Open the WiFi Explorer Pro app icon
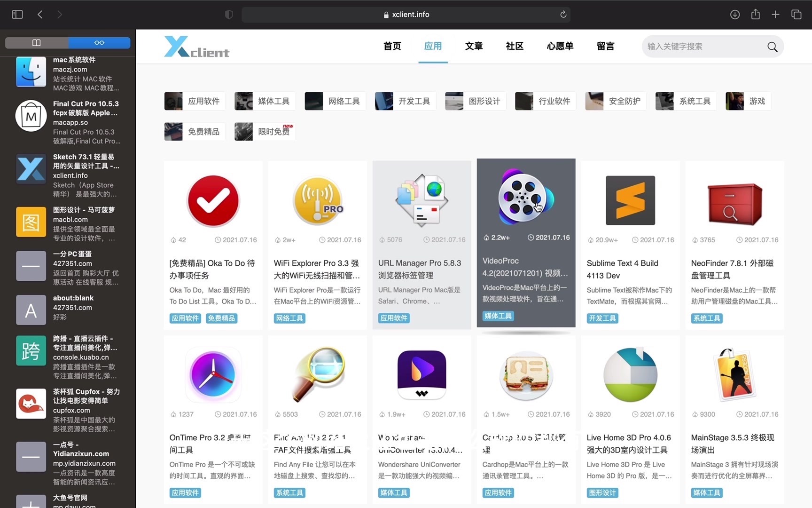Viewport: 812px width, 508px height. click(x=318, y=200)
